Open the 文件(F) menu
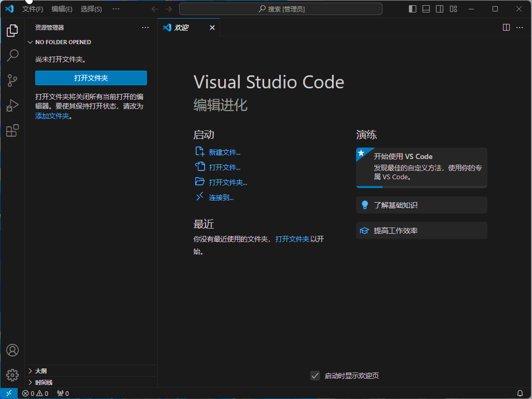 pyautogui.click(x=33, y=9)
